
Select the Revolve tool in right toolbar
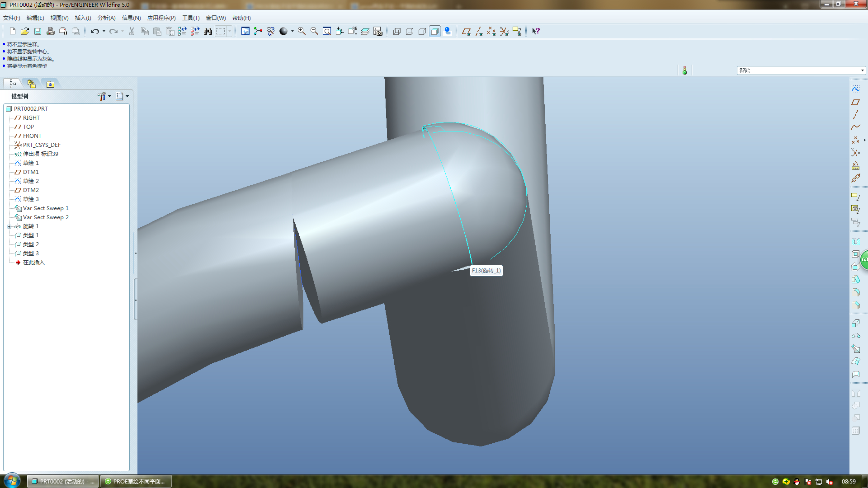pos(855,336)
